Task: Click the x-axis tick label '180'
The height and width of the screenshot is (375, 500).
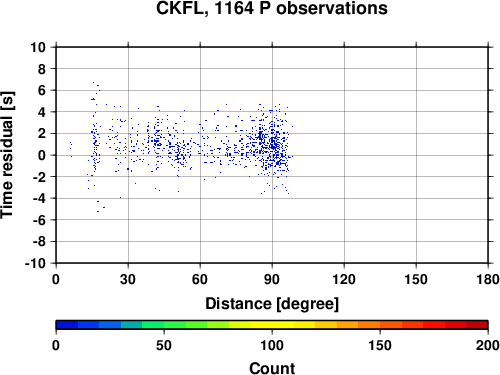Action: point(488,279)
